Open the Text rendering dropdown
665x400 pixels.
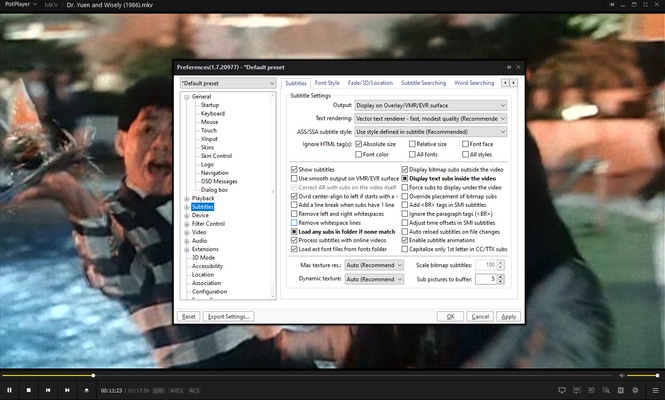pyautogui.click(x=430, y=118)
